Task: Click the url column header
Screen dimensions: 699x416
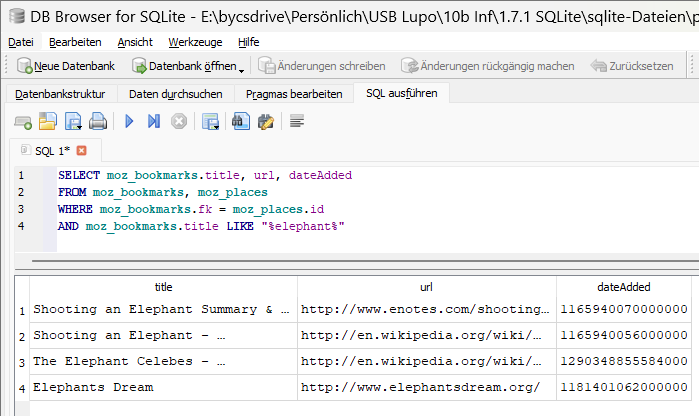Action: 427,287
